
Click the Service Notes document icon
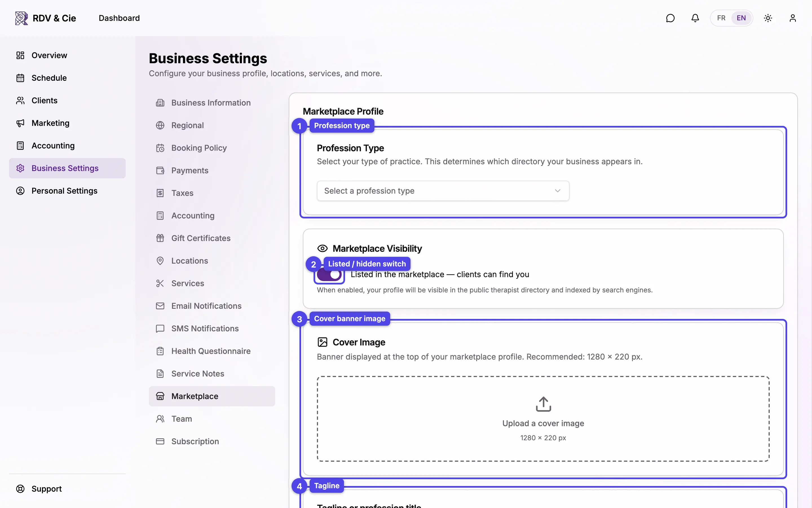click(x=160, y=374)
